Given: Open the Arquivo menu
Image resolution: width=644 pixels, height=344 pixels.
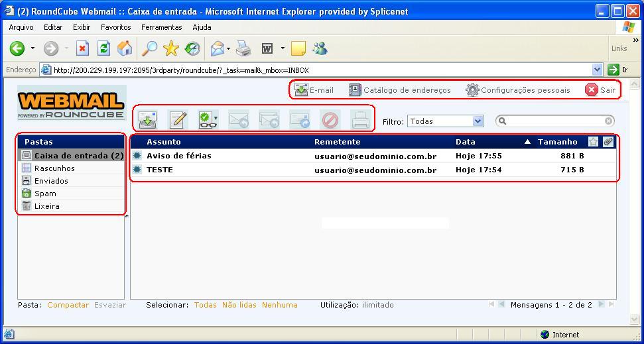Looking at the screenshot, I should (21, 27).
